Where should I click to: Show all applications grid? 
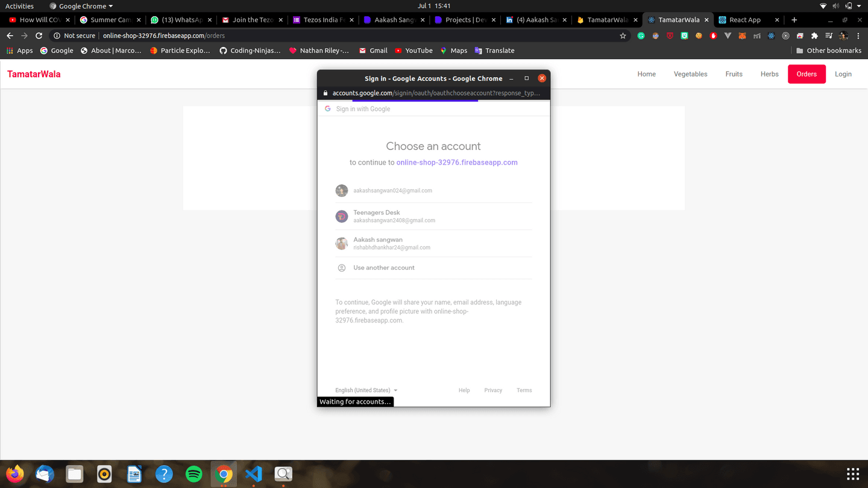(x=852, y=474)
